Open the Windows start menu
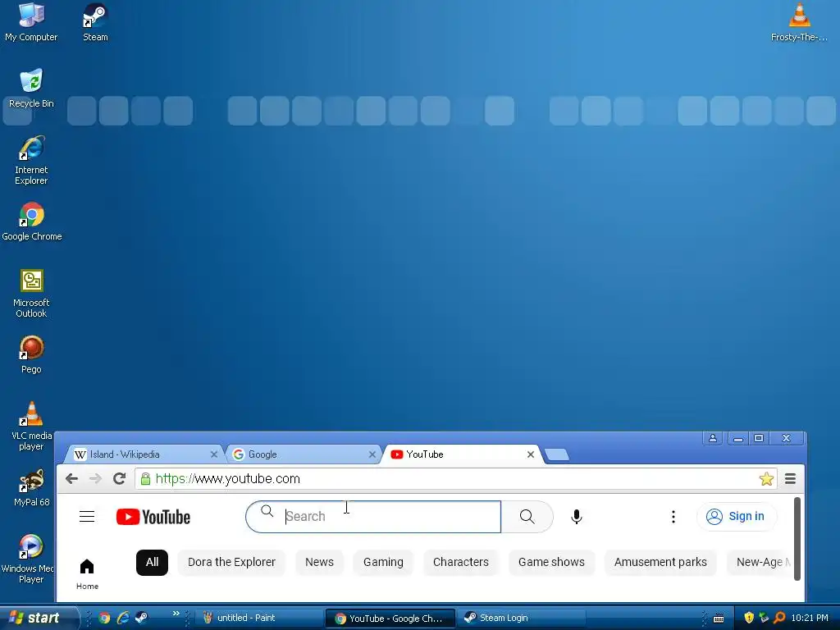The height and width of the screenshot is (630, 840). point(38,618)
